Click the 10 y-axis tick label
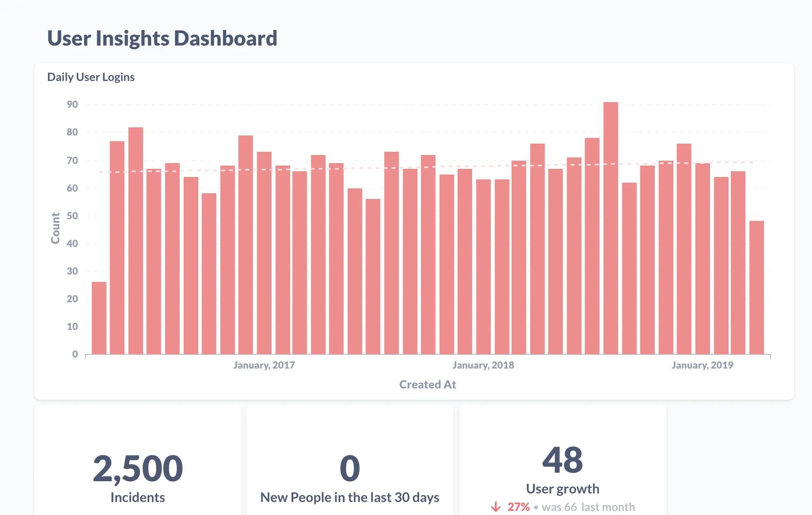The height and width of the screenshot is (515, 812). (x=72, y=327)
